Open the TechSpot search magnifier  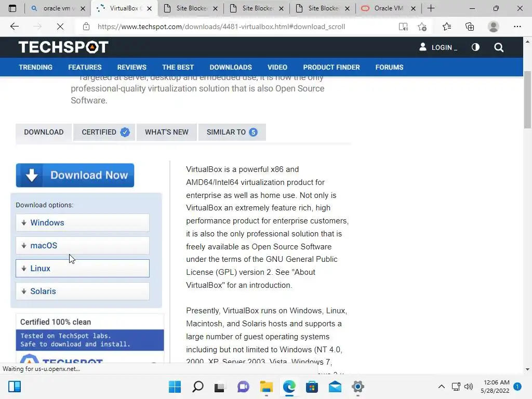tap(499, 47)
